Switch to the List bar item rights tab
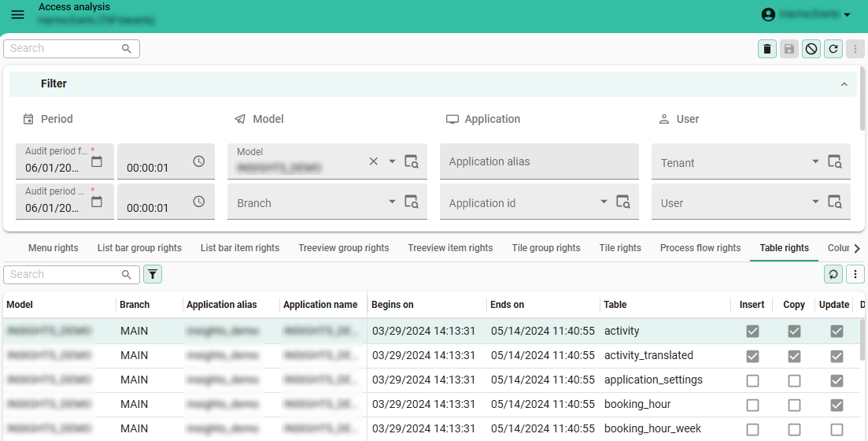Image resolution: width=868 pixels, height=441 pixels. 240,247
